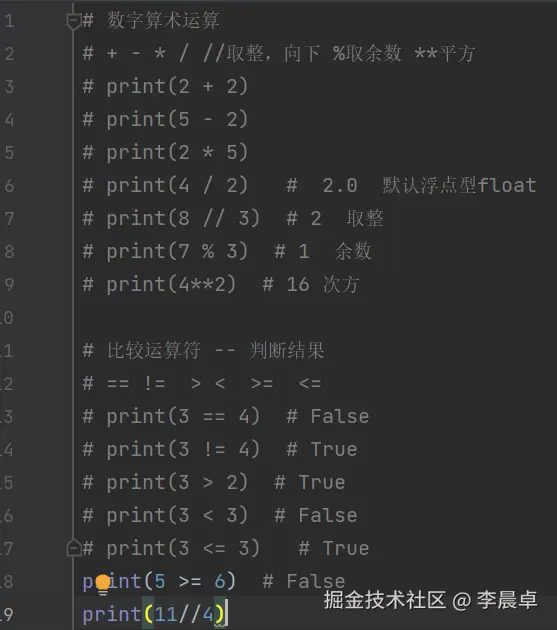Click the '//取整, 向下' operators comment line
This screenshot has width=557, height=630.
click(x=278, y=53)
